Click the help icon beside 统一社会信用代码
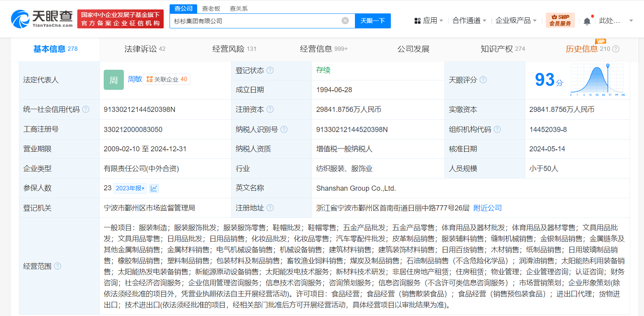Image resolution: width=644 pixels, height=316 pixels. pos(86,110)
